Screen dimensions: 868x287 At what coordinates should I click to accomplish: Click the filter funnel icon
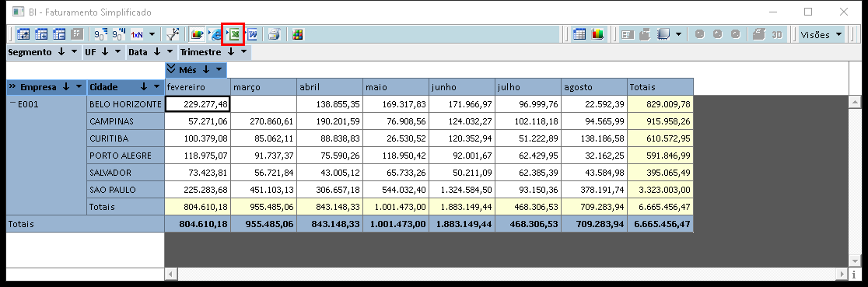(x=173, y=34)
